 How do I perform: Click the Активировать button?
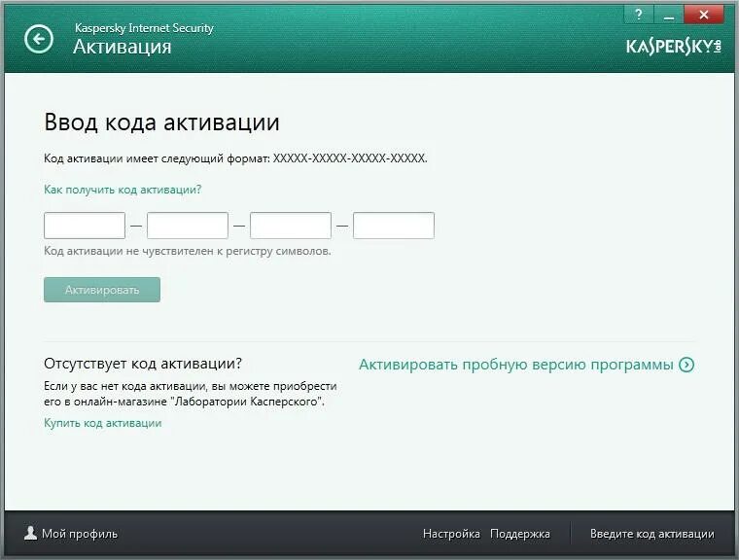tap(102, 290)
